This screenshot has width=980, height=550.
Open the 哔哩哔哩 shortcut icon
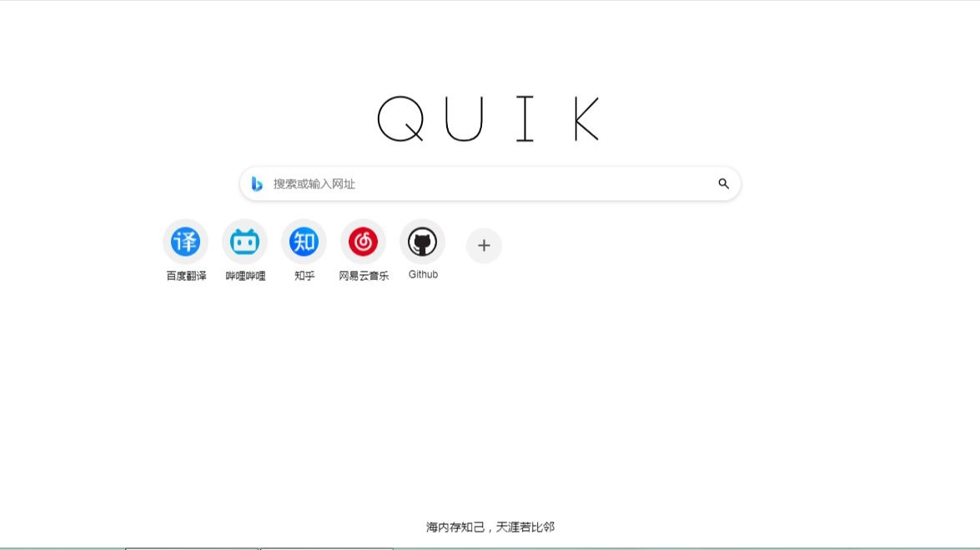click(244, 242)
